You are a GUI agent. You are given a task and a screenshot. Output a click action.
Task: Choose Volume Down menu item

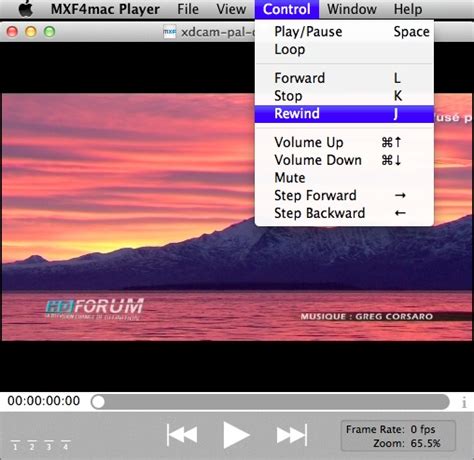point(344,160)
